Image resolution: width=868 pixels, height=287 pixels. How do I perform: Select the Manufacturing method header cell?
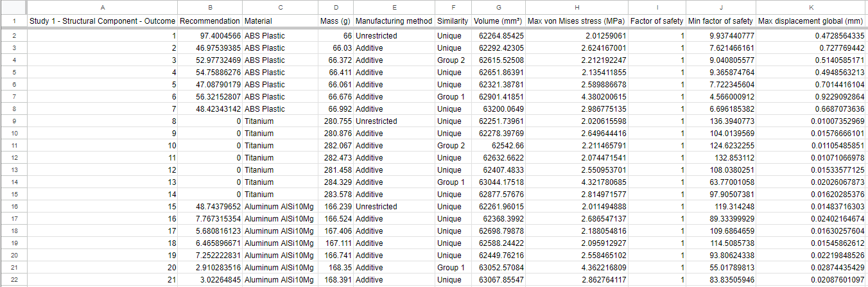[x=394, y=21]
